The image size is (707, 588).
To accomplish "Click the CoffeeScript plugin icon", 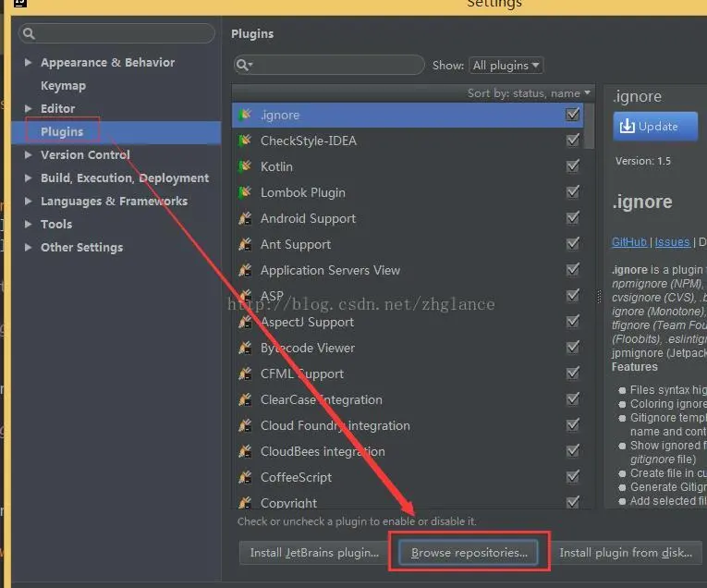I will point(245,477).
